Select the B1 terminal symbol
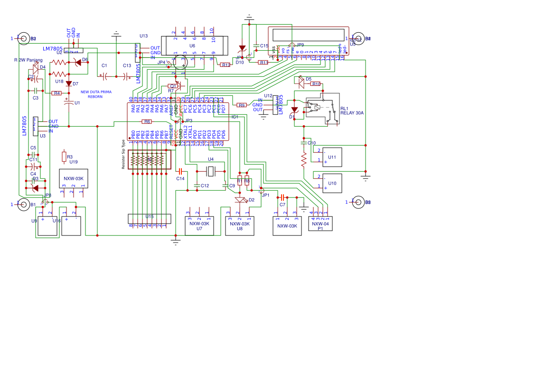Viewport: 555px width, 392px height. click(x=24, y=205)
